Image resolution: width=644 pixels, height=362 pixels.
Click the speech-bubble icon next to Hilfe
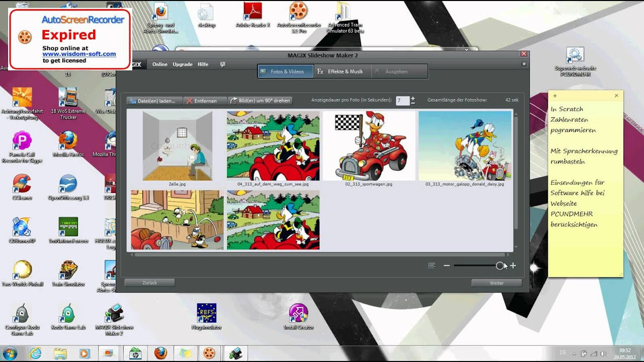point(223,64)
